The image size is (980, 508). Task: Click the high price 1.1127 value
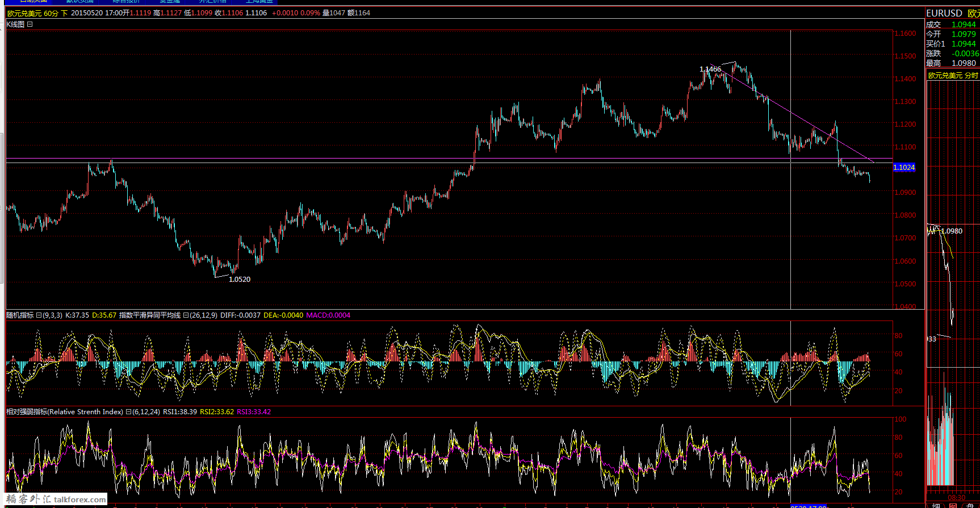click(x=171, y=13)
